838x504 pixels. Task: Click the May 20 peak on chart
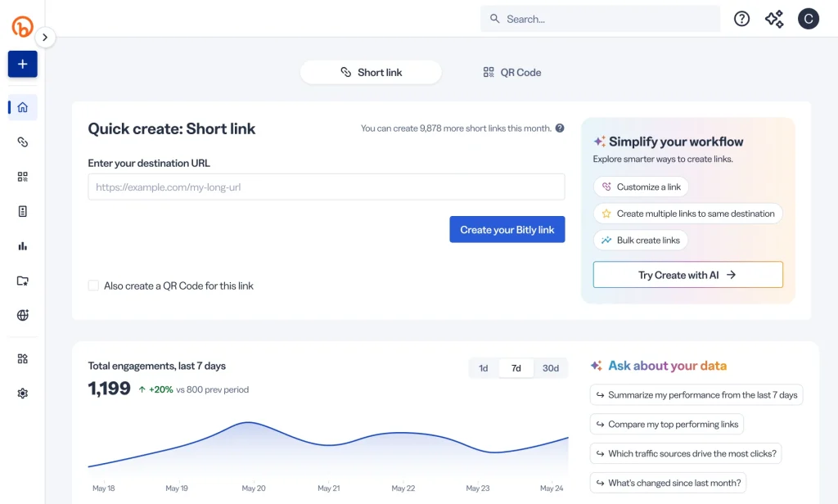(248, 423)
